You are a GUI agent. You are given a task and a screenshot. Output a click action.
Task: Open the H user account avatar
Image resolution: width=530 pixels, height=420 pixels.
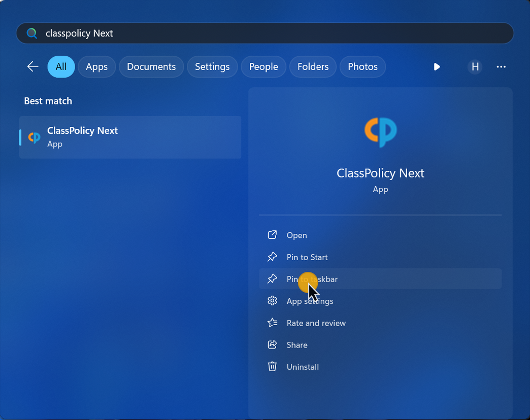pyautogui.click(x=475, y=66)
